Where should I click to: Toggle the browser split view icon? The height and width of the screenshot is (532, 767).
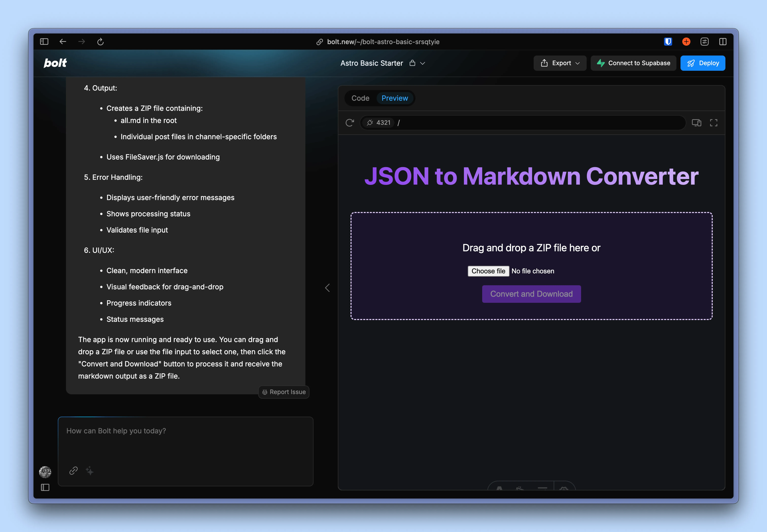(x=723, y=42)
